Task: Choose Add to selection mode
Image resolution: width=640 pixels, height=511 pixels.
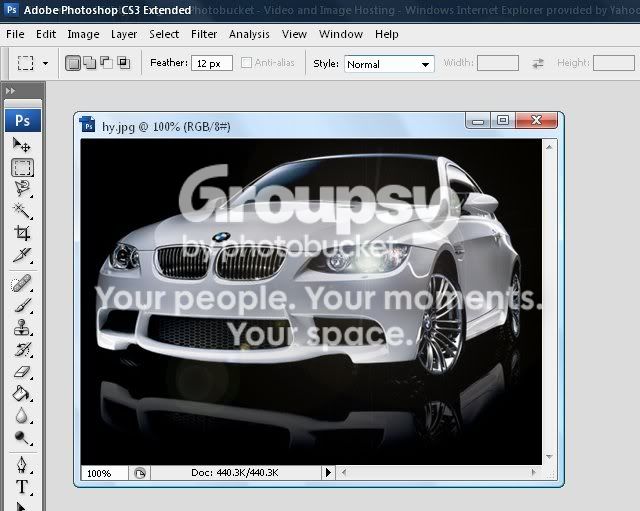Action: coord(89,63)
